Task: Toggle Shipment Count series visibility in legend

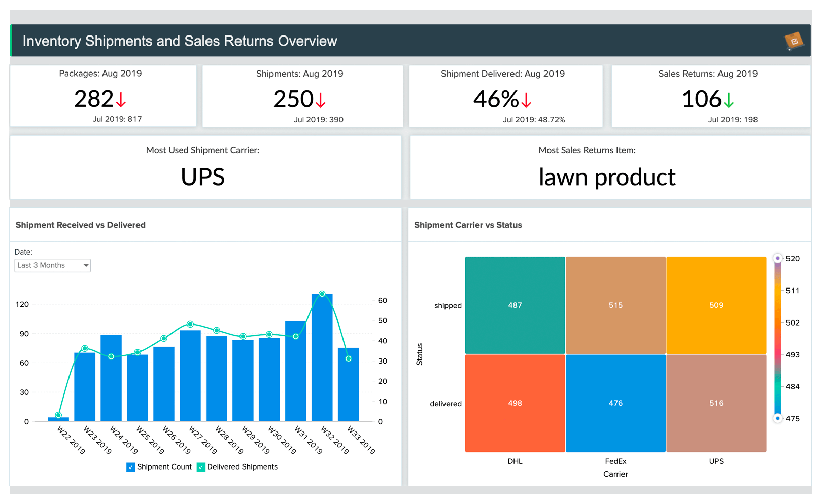Action: tap(131, 466)
